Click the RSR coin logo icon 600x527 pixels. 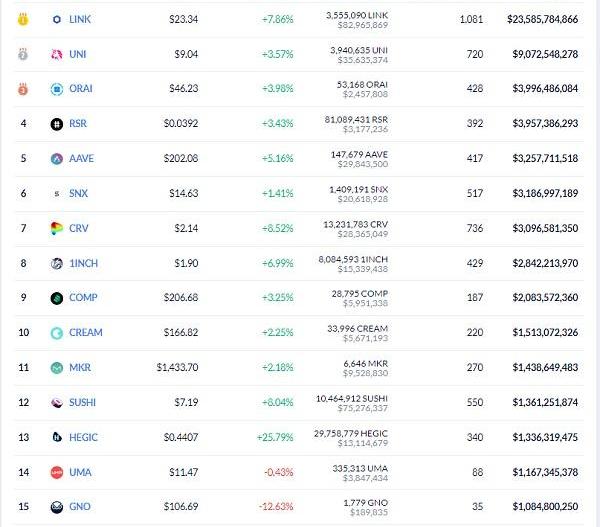tap(57, 124)
